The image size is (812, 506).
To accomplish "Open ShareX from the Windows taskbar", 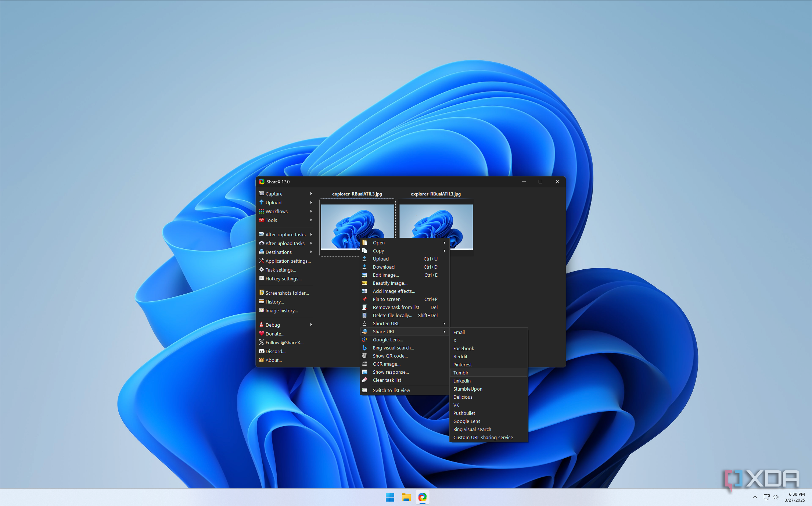I will pyautogui.click(x=423, y=497).
